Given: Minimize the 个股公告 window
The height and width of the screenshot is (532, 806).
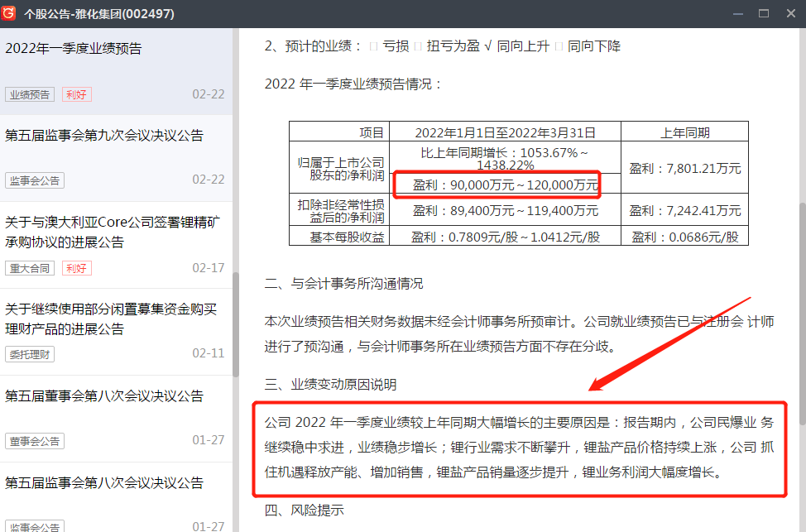Looking at the screenshot, I should tap(738, 13).
